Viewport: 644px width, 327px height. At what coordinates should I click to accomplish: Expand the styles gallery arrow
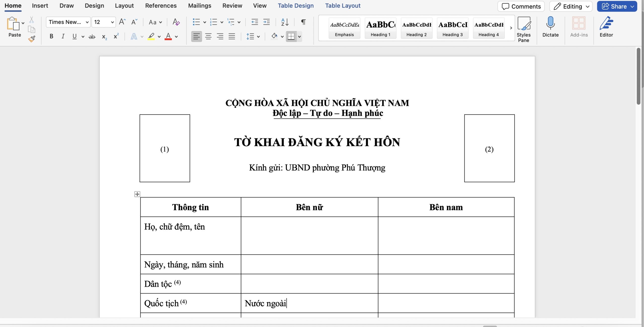tap(511, 28)
